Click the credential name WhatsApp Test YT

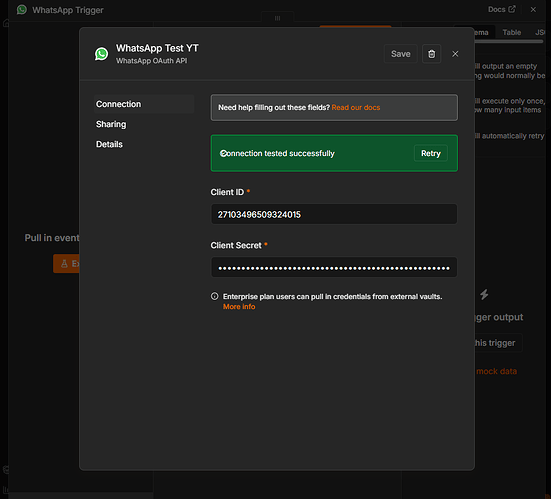coord(157,48)
